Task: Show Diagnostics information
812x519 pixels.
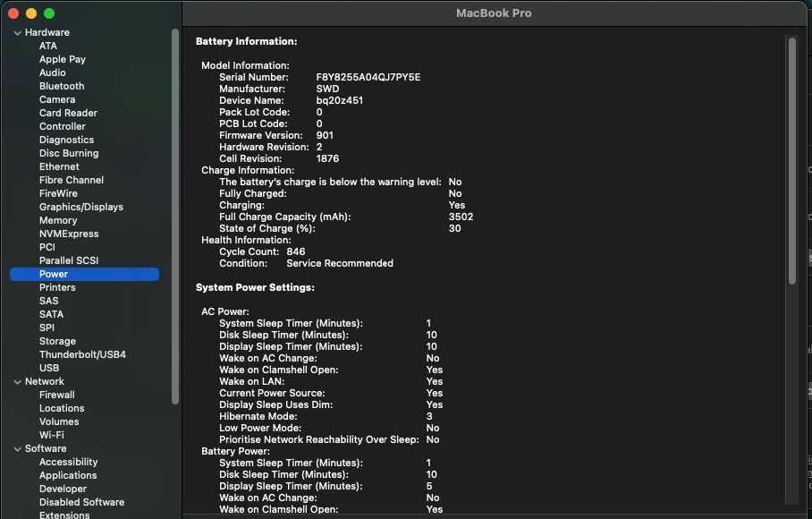Action: tap(66, 140)
